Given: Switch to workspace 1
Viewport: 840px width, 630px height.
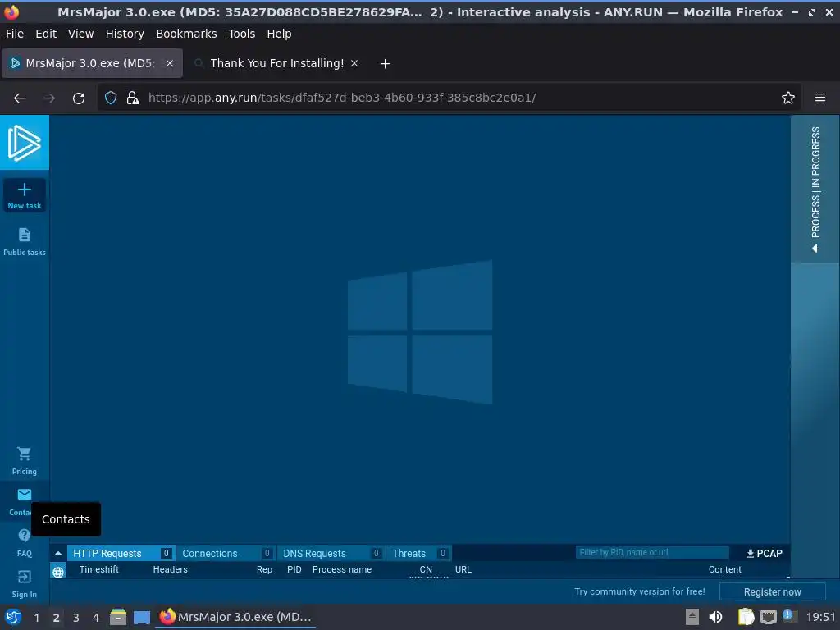Looking at the screenshot, I should point(36,618).
